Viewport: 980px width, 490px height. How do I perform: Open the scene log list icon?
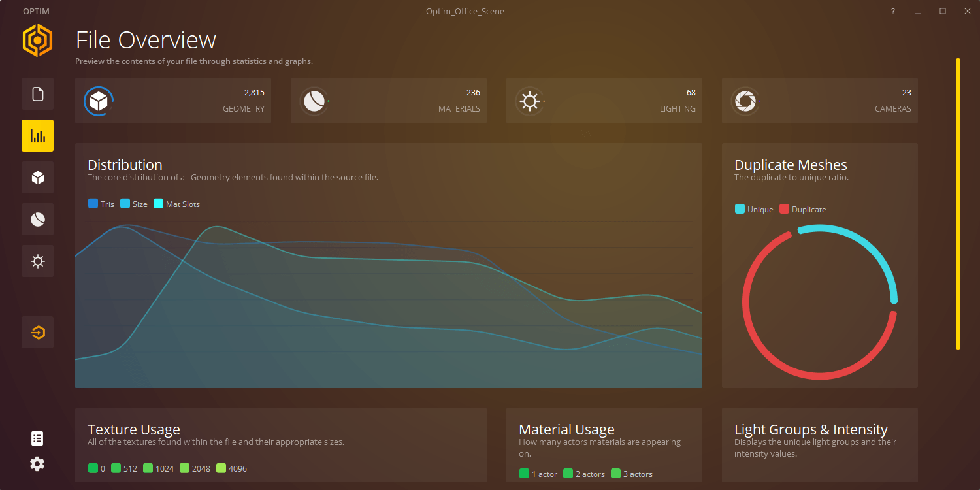(37, 438)
